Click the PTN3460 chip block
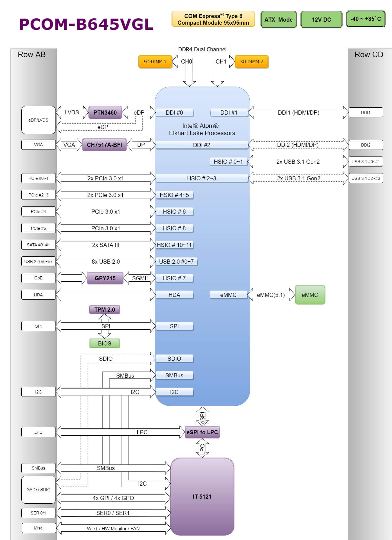 click(105, 112)
